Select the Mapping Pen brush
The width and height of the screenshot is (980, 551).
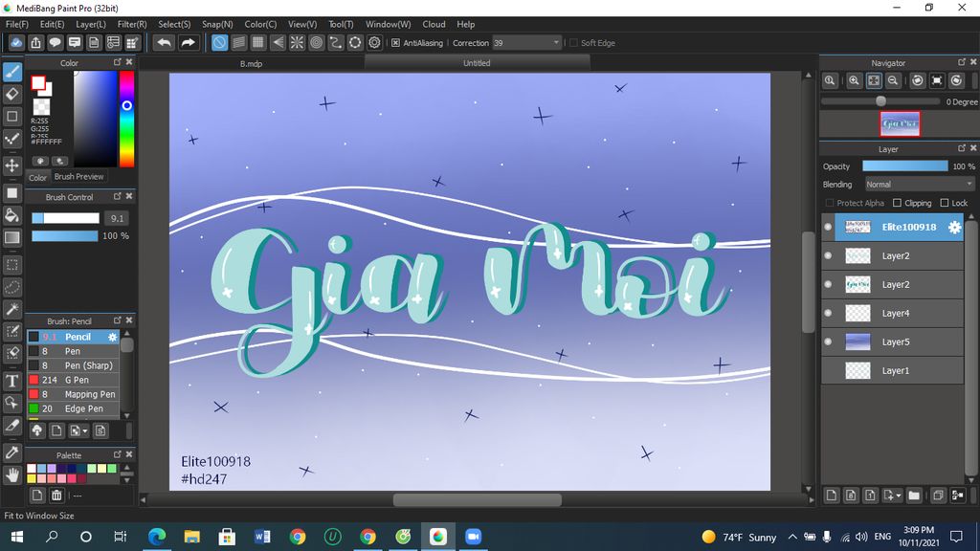click(x=73, y=394)
